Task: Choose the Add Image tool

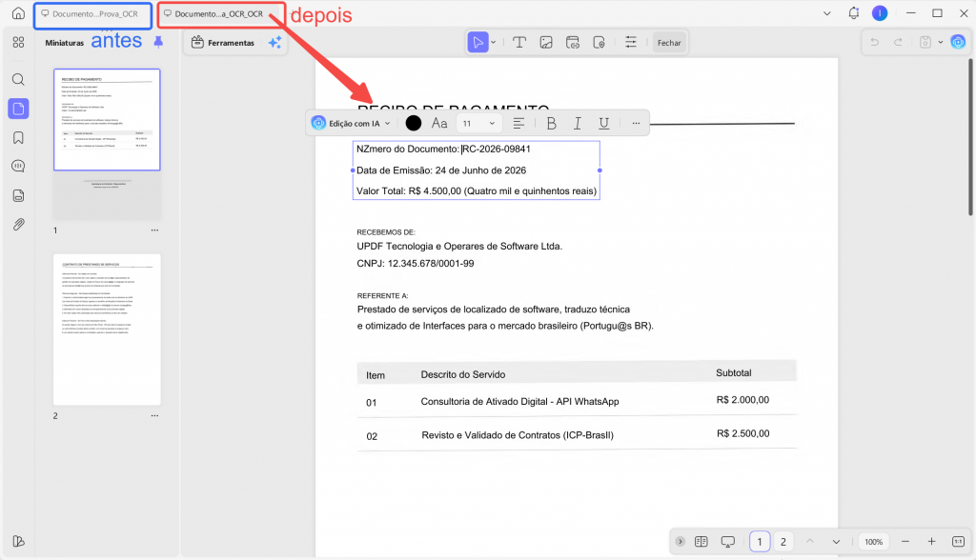Action: (x=546, y=42)
